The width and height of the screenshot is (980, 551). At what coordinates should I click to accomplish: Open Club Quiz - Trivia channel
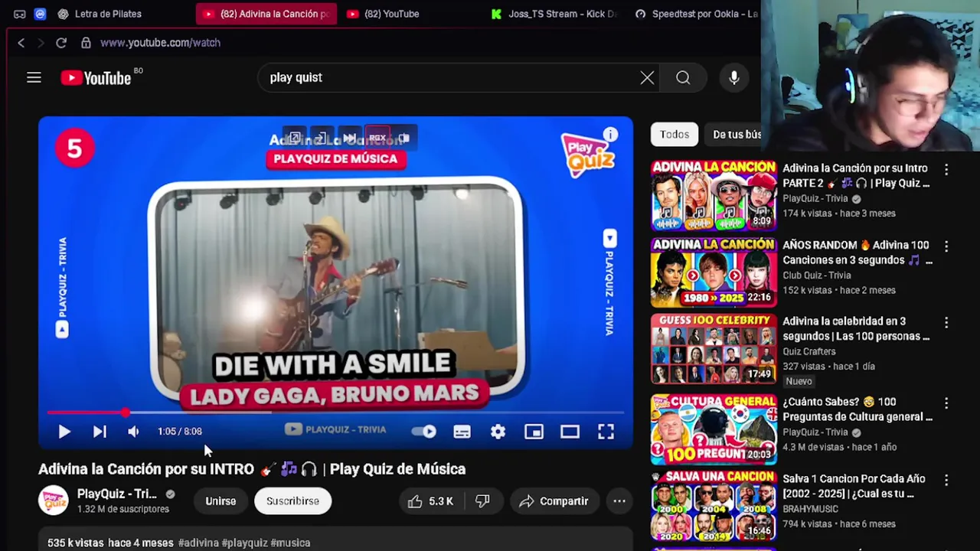[x=816, y=275]
